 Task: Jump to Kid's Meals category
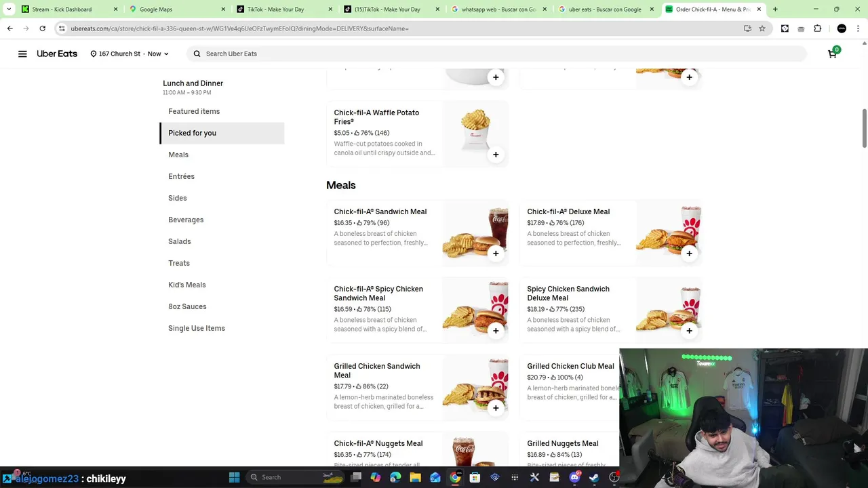click(x=187, y=285)
